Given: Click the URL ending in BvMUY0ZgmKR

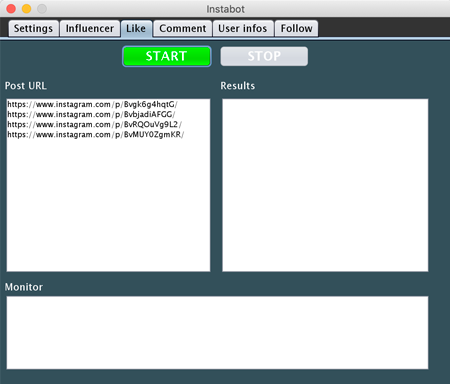Looking at the screenshot, I should (x=96, y=135).
